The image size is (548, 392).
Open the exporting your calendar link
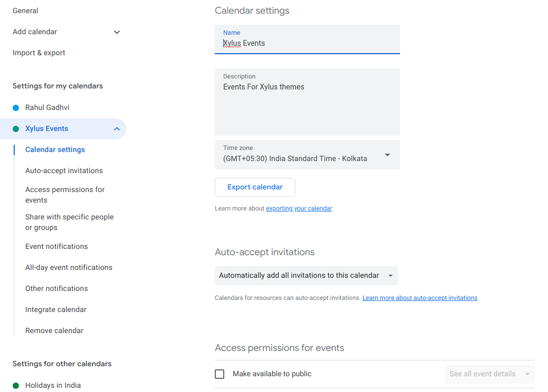click(298, 208)
